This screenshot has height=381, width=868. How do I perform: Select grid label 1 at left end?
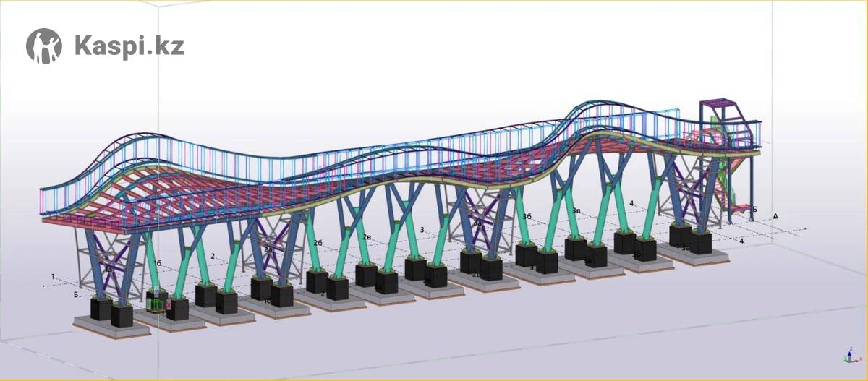53,276
